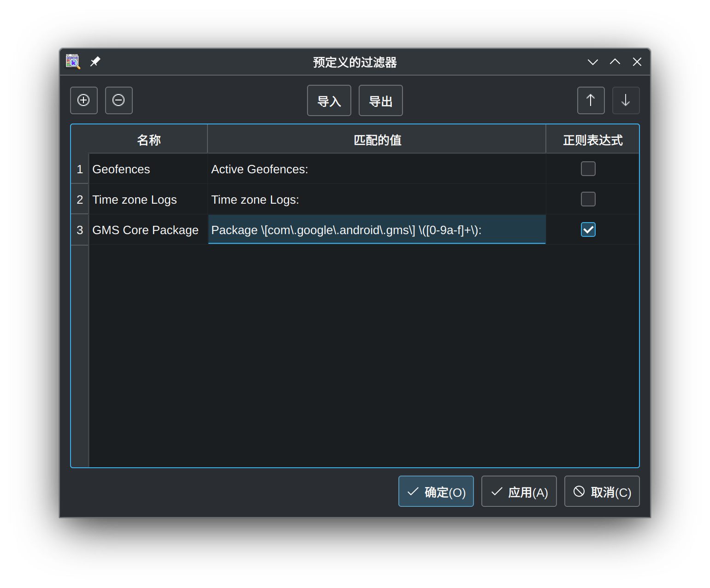Sort by 名称 column header
Image resolution: width=710 pixels, height=588 pixels.
pyautogui.click(x=148, y=140)
